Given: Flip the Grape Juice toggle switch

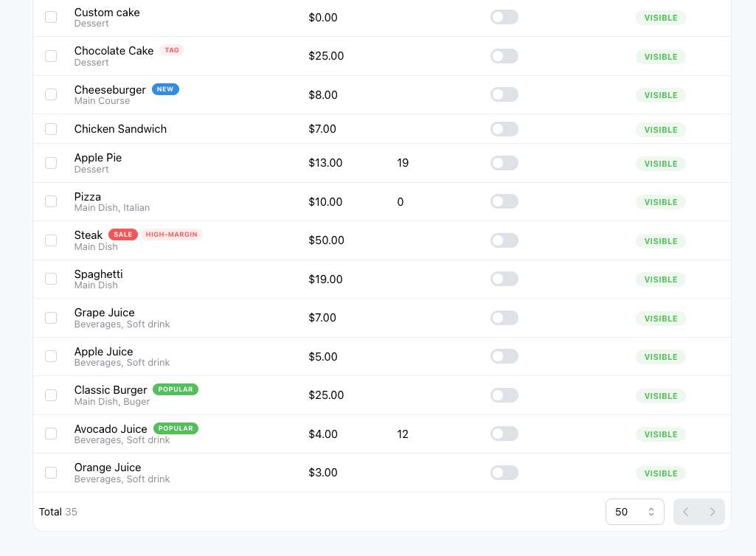Looking at the screenshot, I should (504, 318).
